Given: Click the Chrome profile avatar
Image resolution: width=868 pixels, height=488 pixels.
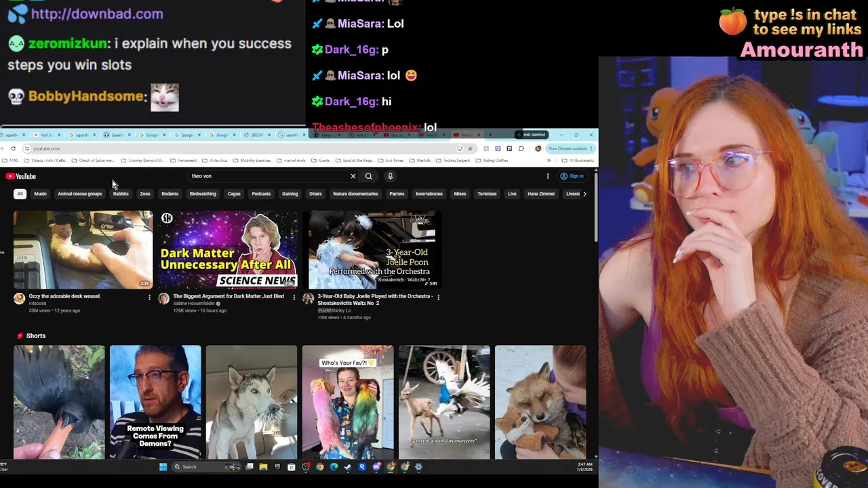Looking at the screenshot, I should pyautogui.click(x=538, y=148).
